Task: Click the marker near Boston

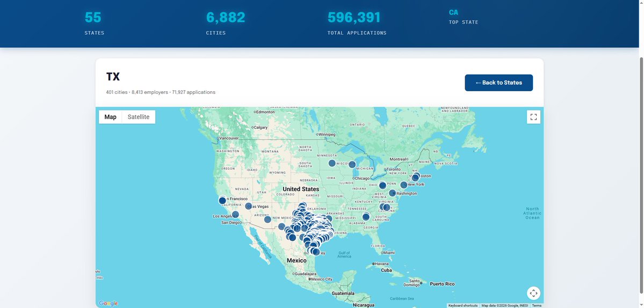Action: coord(416,177)
